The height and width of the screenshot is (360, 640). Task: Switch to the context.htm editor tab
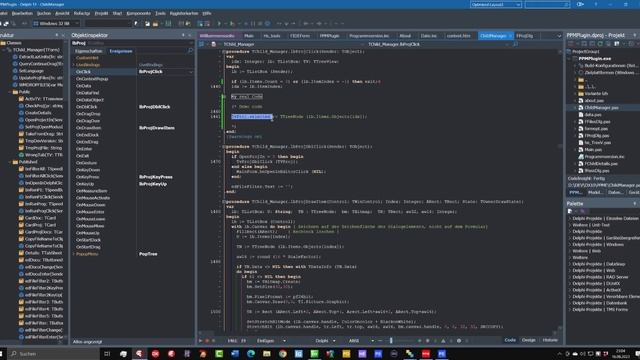pos(458,36)
